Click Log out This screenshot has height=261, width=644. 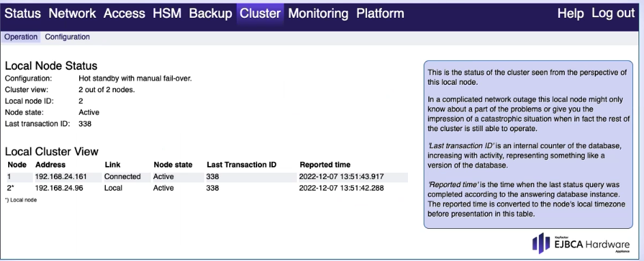click(x=613, y=14)
